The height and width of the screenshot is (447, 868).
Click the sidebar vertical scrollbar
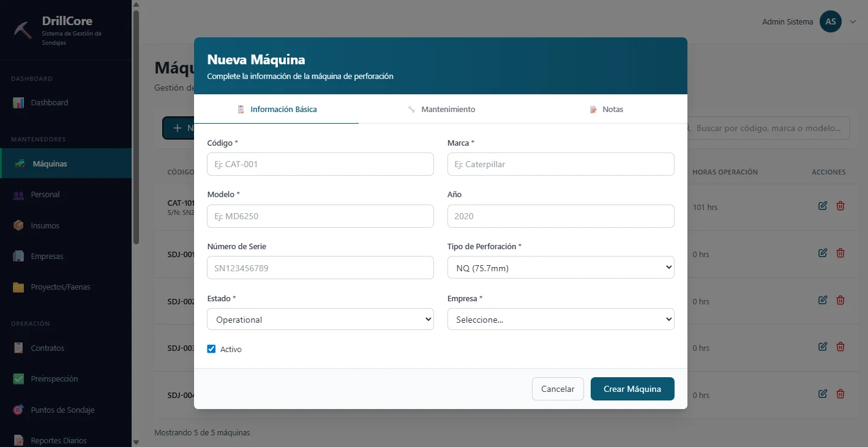point(136,122)
